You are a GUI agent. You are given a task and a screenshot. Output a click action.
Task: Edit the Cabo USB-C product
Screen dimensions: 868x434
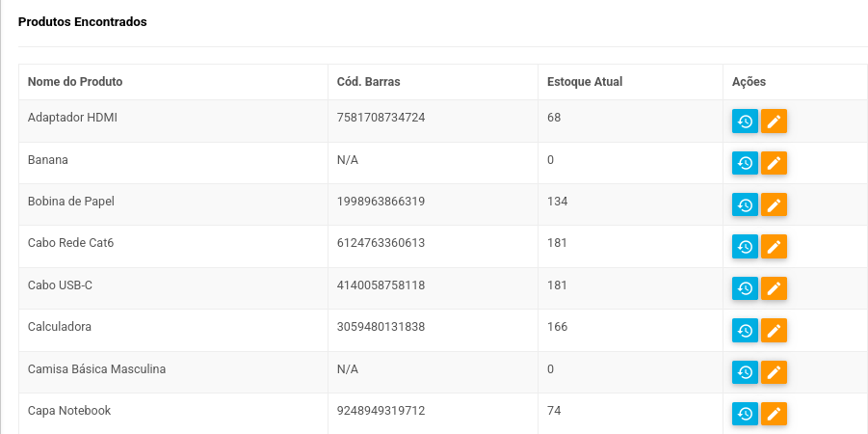click(x=774, y=288)
